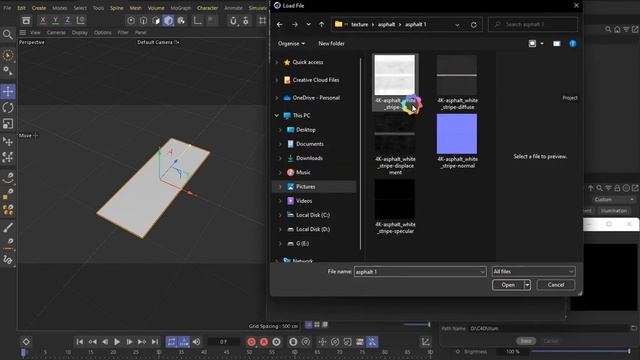Select Documents in navigation pane
640x360 pixels.
coord(309,144)
